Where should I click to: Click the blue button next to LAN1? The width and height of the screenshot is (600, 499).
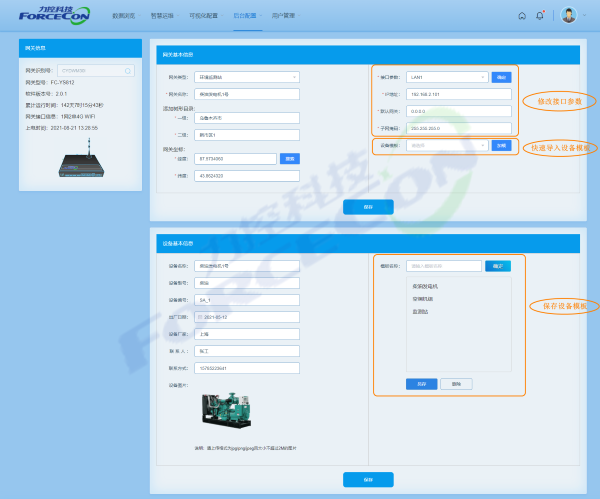tap(501, 77)
